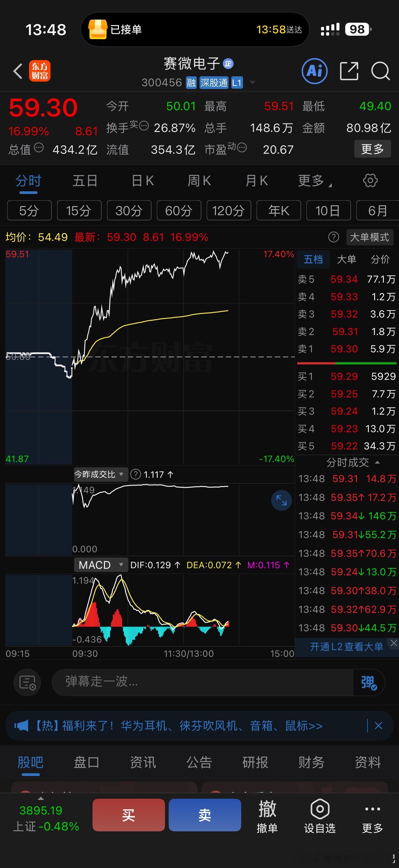This screenshot has width=399, height=868.
Task: Tap the megaphone icon in the announcement
Action: 21,726
